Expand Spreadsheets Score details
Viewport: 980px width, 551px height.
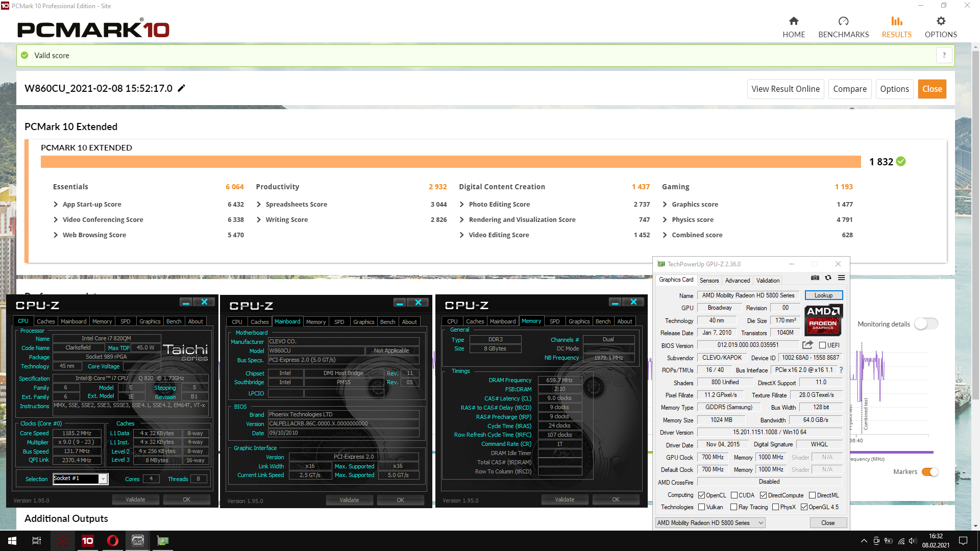pyautogui.click(x=259, y=204)
